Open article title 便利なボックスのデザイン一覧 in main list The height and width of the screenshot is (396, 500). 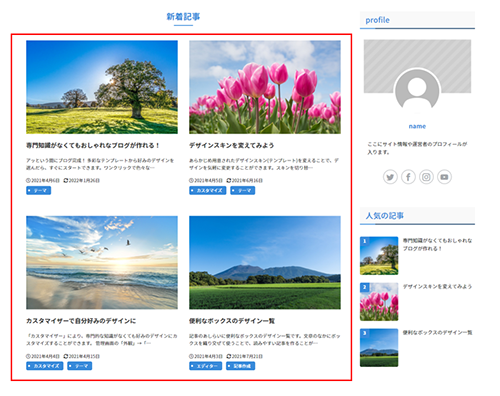point(232,321)
